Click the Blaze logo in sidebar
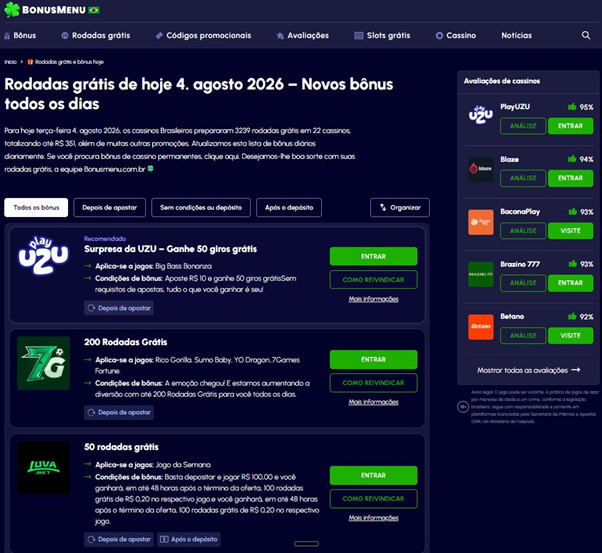This screenshot has width=602, height=553. click(481, 169)
